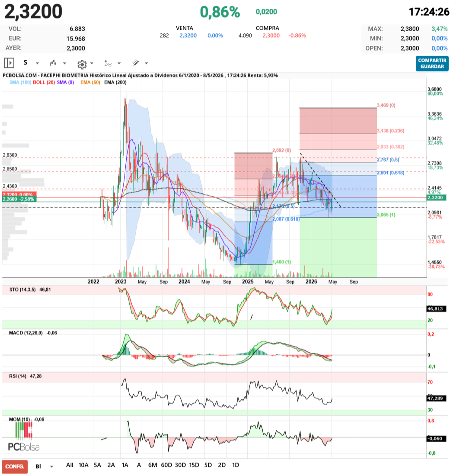The width and height of the screenshot is (453, 476).
Task: Click the VENTA price 2,3200
Action: (x=188, y=35)
